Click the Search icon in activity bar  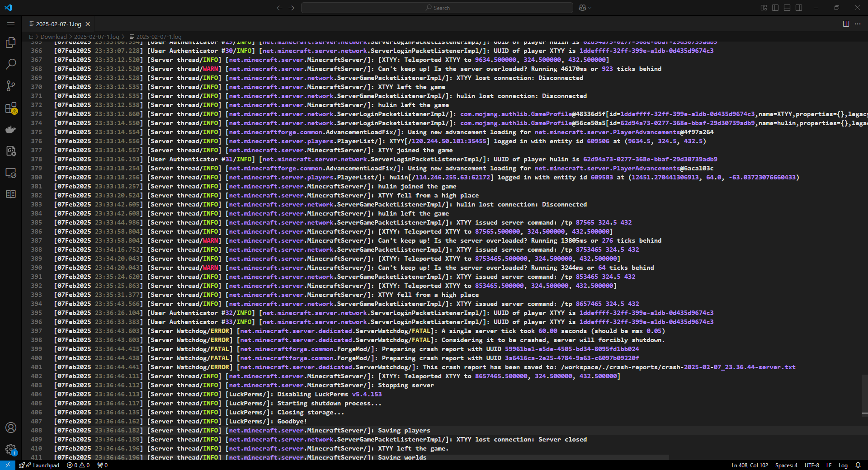pyautogui.click(x=11, y=64)
